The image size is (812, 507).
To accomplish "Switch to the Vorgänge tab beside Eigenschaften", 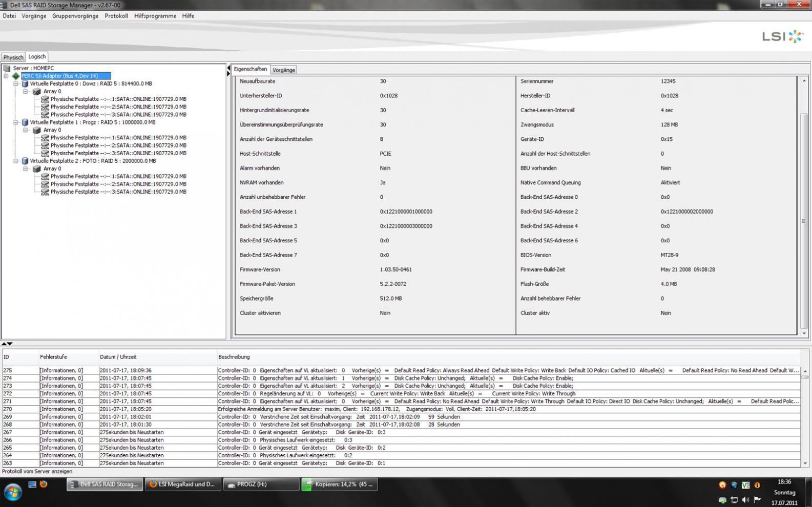I will point(283,70).
